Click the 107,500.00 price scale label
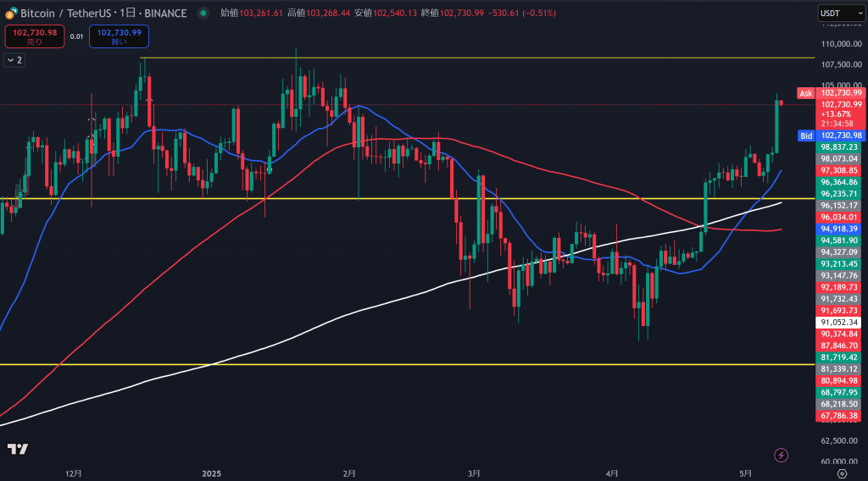The image size is (868, 481). click(x=842, y=64)
